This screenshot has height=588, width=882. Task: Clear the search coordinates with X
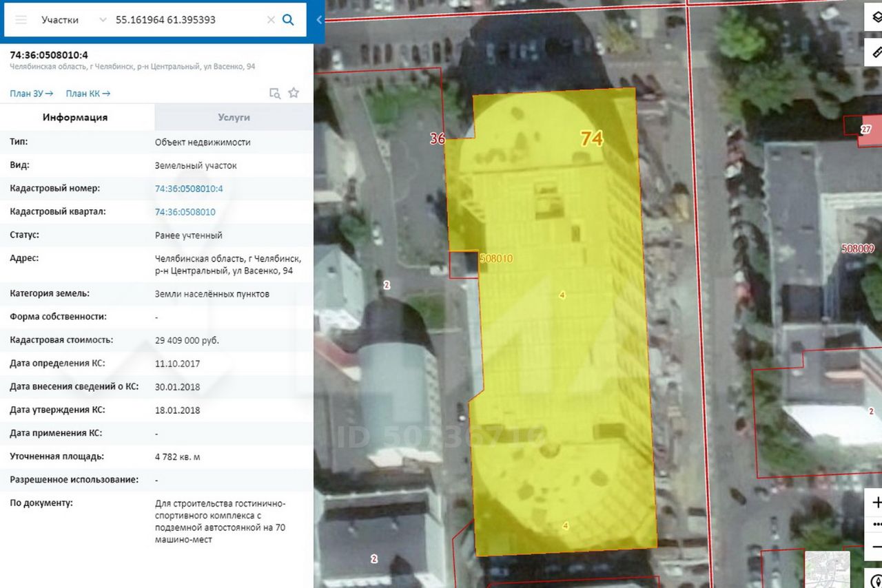pyautogui.click(x=271, y=20)
